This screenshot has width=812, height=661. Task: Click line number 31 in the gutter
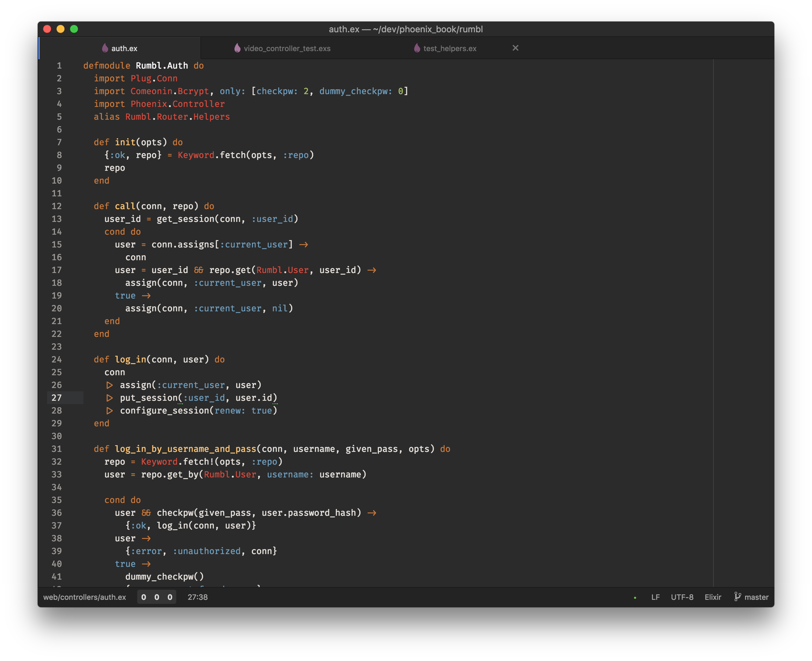(x=57, y=449)
